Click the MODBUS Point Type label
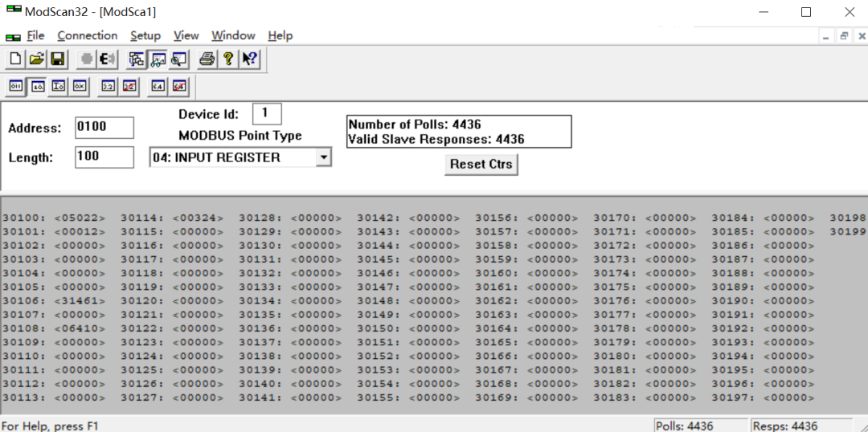Viewport: 868px width, 432px height. pyautogui.click(x=240, y=136)
